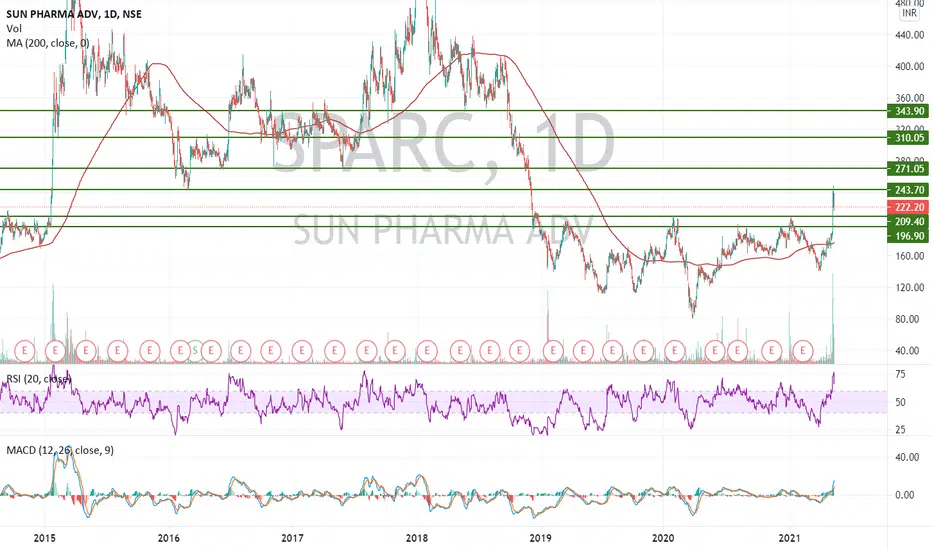Click the rightmost earnings E marker
The height and width of the screenshot is (550, 932).
pyautogui.click(x=803, y=350)
